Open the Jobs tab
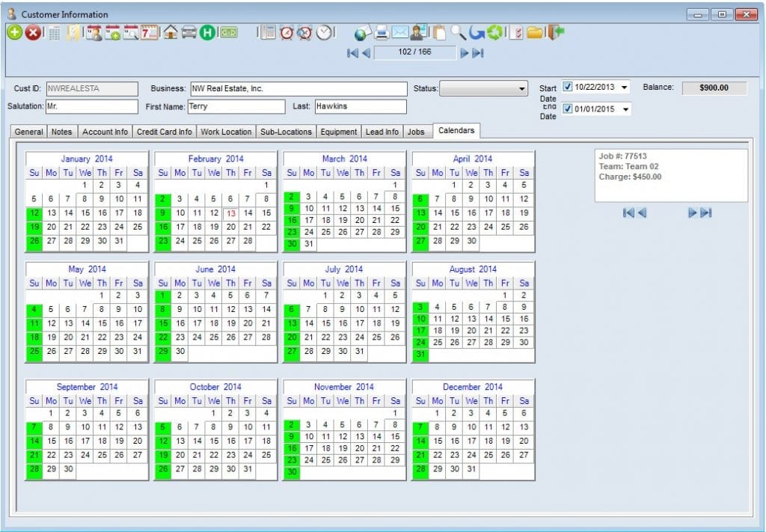This screenshot has height=532, width=766. click(x=418, y=131)
